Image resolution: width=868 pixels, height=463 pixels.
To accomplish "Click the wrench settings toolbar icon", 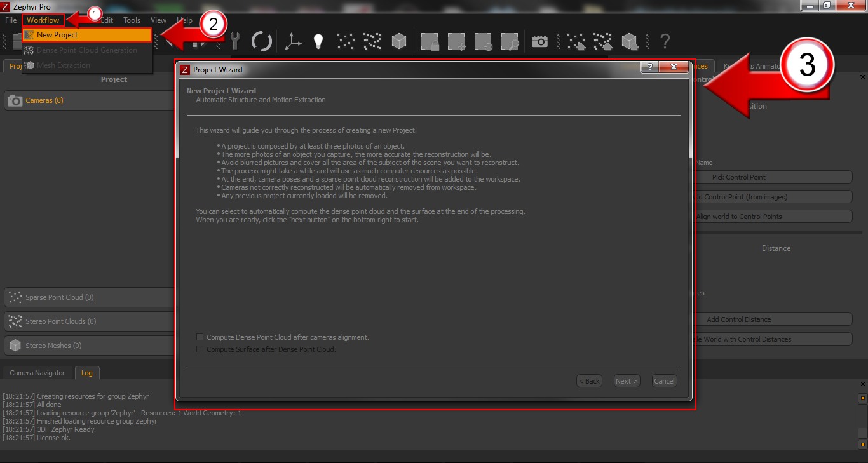I will (235, 41).
